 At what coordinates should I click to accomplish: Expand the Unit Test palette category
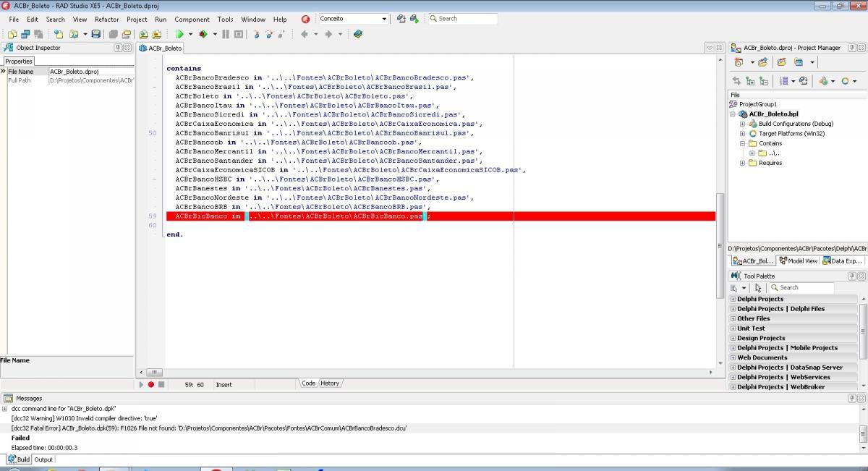point(733,328)
